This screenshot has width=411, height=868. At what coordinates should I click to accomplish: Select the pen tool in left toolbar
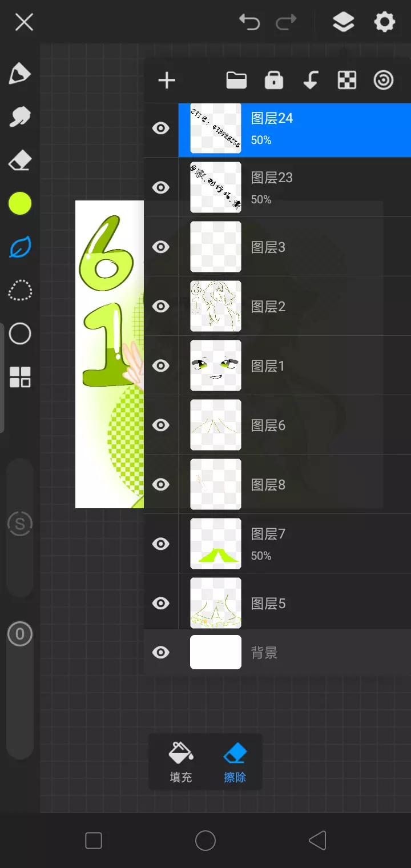19,74
